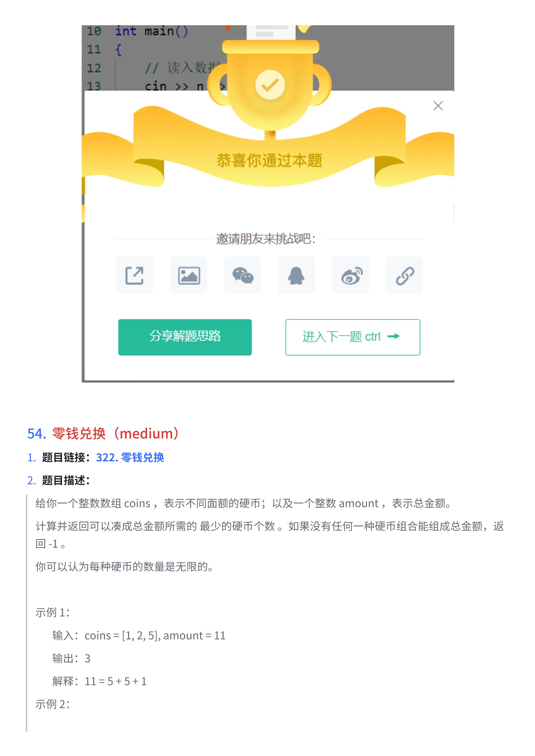535x756 pixels.
Task: Go to next problem via 进入下一题 button
Action: click(353, 337)
